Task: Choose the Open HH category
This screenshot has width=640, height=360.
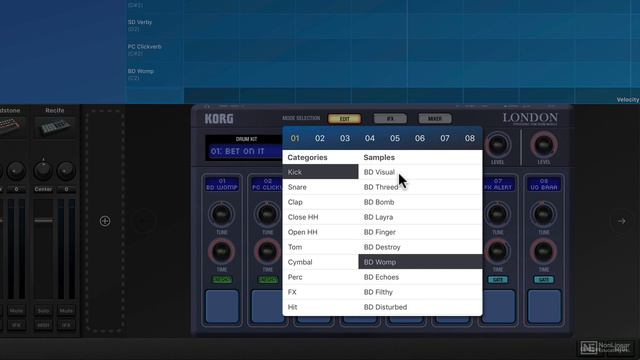Action: coord(320,232)
